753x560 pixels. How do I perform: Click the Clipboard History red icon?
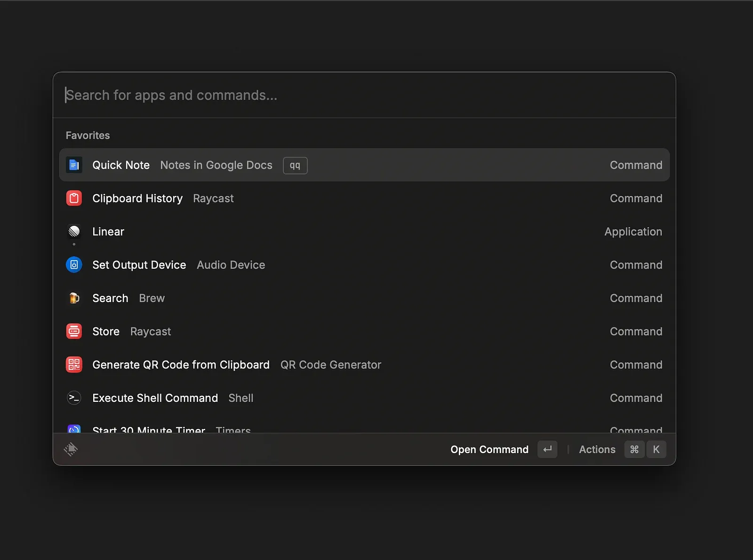74,199
